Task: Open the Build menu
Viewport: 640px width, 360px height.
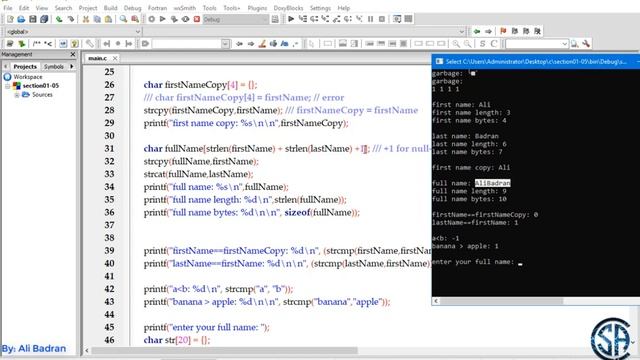Action: coord(110,8)
